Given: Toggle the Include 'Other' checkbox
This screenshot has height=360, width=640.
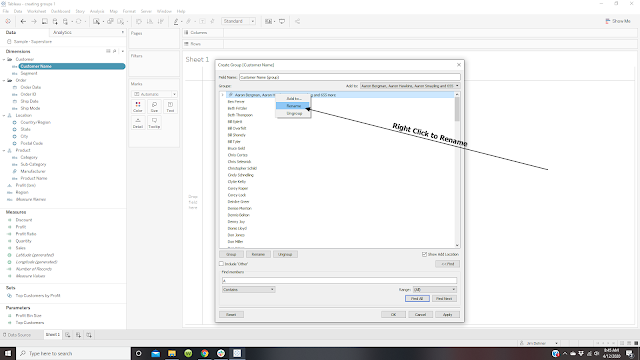Looking at the screenshot, I should point(221,264).
